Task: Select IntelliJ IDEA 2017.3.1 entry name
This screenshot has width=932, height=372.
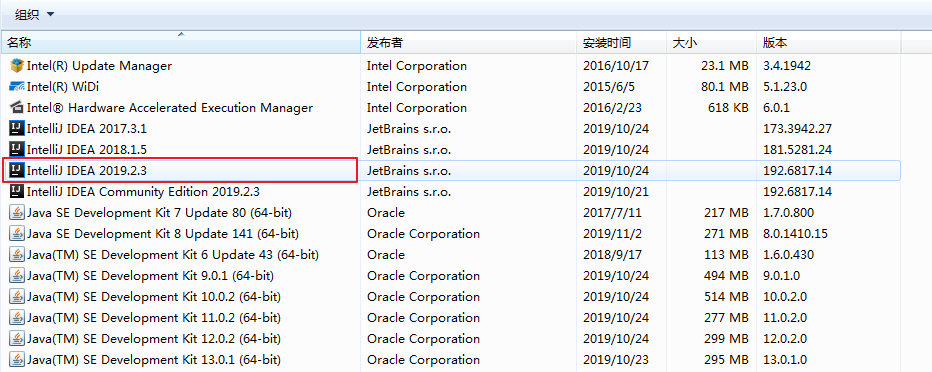Action: pyautogui.click(x=87, y=128)
